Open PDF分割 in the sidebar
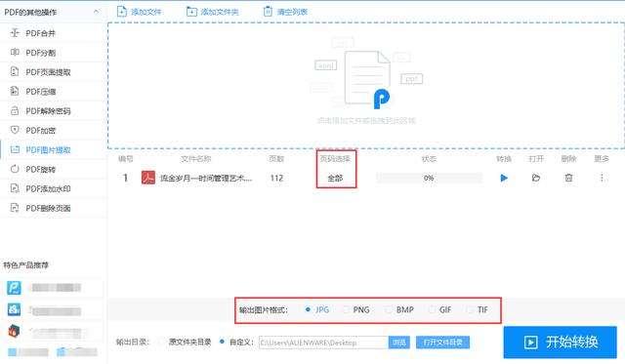 [54, 53]
